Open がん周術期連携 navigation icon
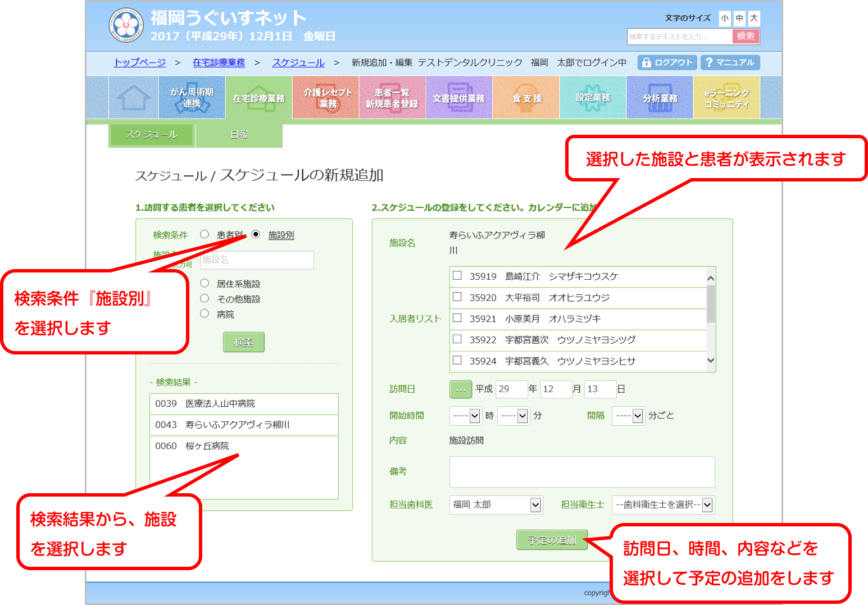The width and height of the screenshot is (868, 605). click(192, 98)
